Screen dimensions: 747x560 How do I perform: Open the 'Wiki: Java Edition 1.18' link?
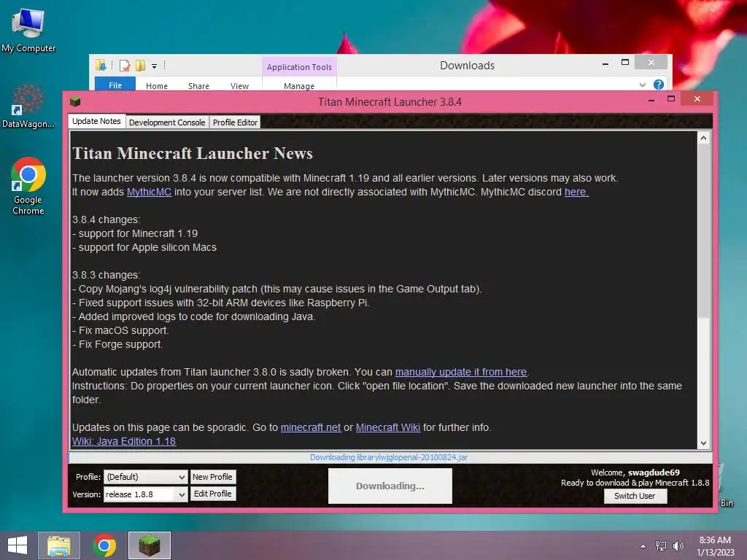[x=124, y=441]
